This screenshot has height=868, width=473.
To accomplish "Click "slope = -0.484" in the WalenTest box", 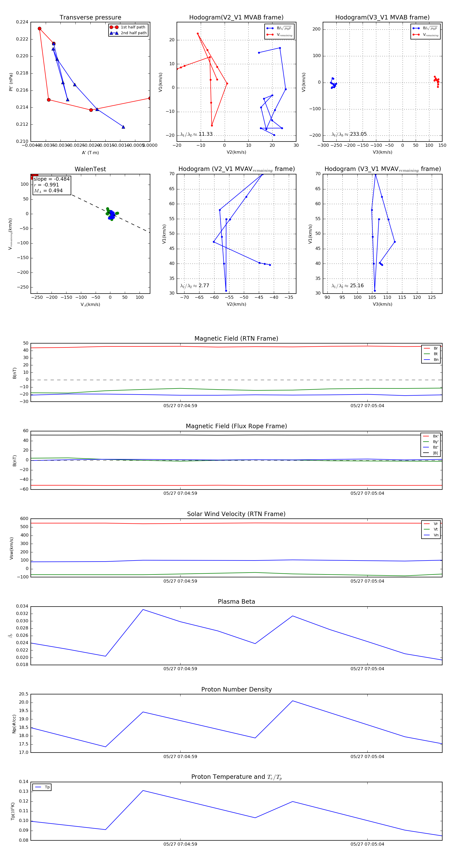I will pos(52,179).
